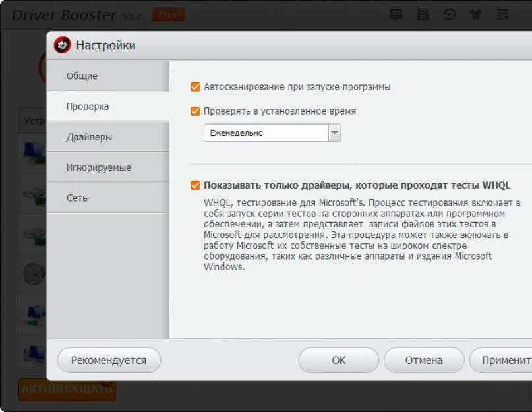This screenshot has width=532, height=412.
Task: Click the speaker device icon in the background list
Action: pos(34,274)
